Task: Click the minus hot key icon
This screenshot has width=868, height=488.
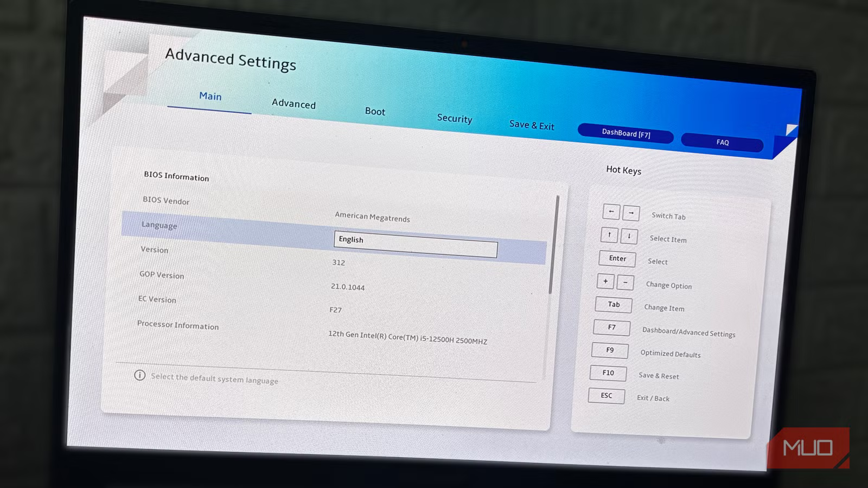Action: pos(625,282)
